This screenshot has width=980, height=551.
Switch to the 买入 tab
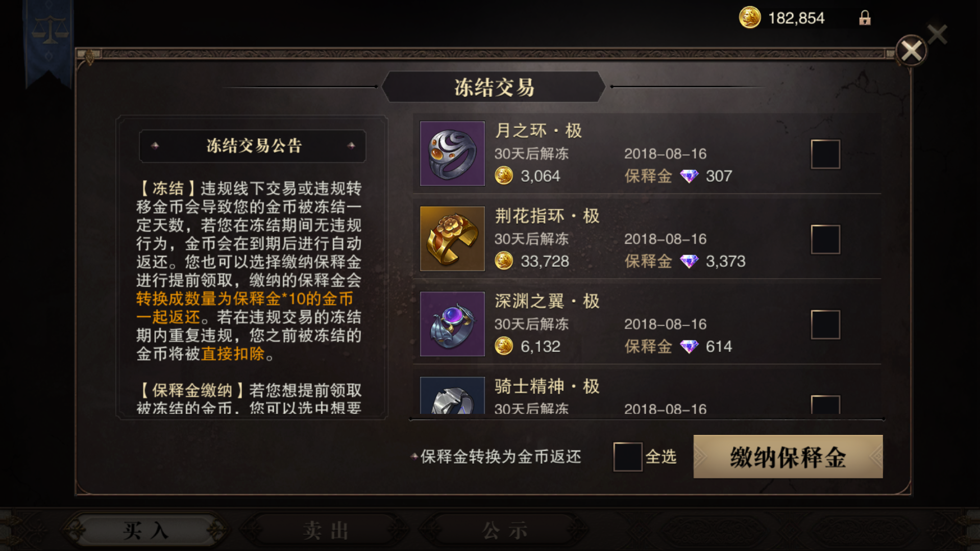click(x=145, y=531)
